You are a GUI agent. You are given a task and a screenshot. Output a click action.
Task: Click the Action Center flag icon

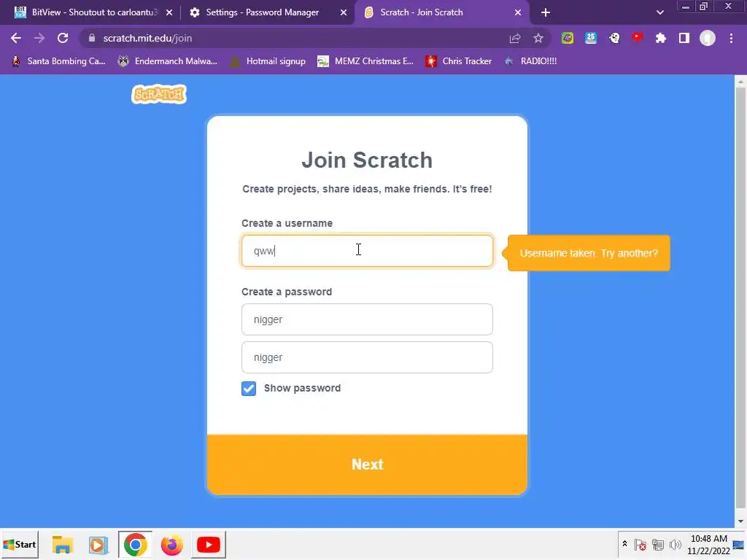coord(640,544)
